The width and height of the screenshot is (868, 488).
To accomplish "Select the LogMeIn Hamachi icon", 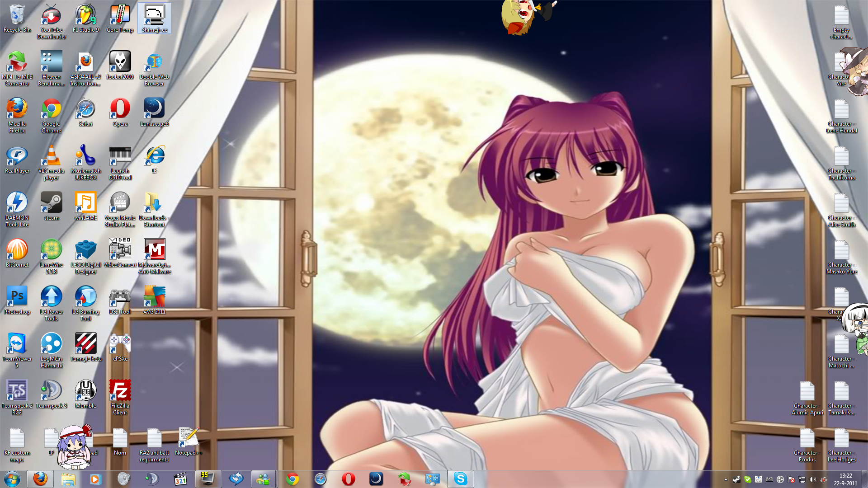I will [51, 350].
